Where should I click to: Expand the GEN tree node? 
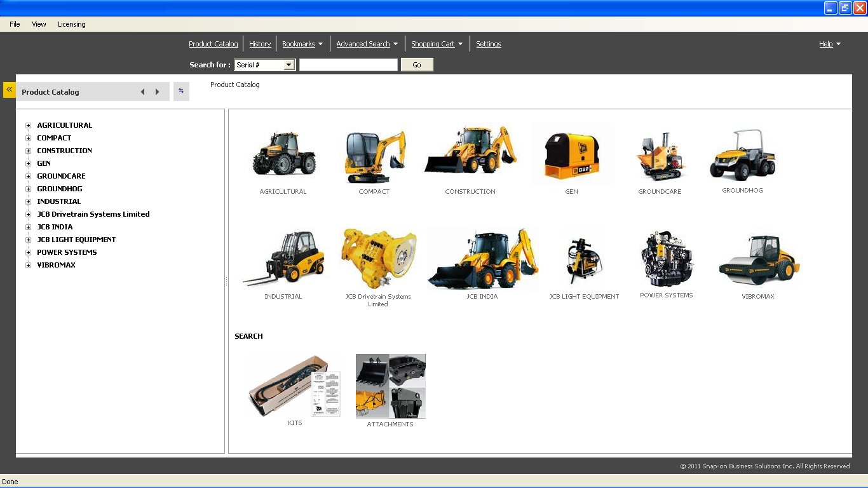[x=28, y=163]
